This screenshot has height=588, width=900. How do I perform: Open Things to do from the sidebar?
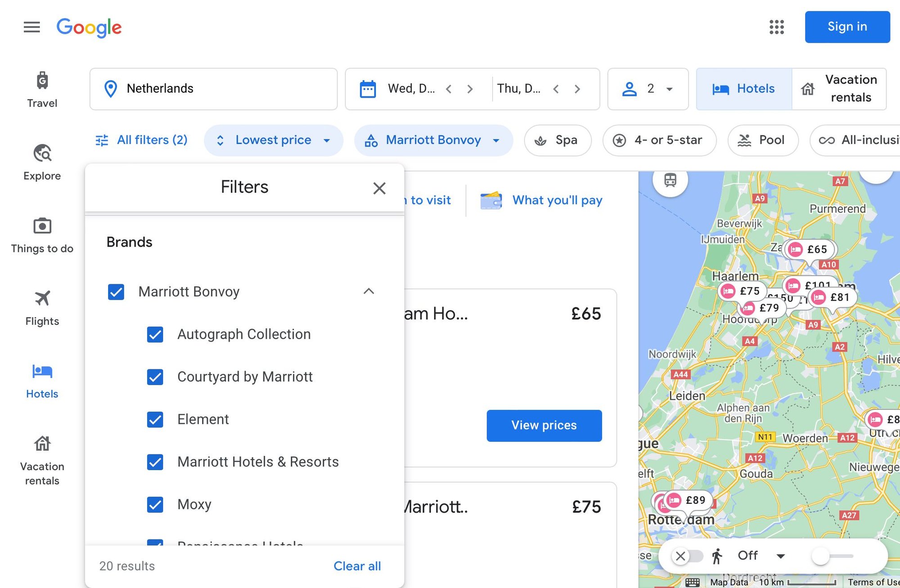click(42, 227)
